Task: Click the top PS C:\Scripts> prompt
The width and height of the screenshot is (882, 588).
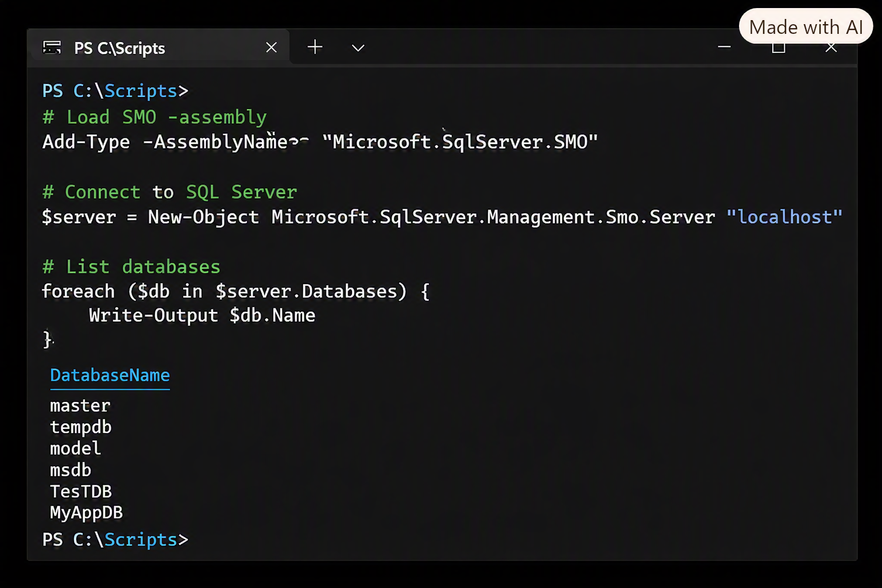Action: 115,91
